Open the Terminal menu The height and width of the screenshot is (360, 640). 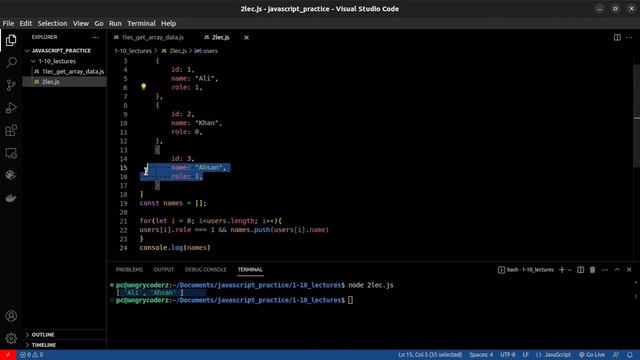pos(141,23)
